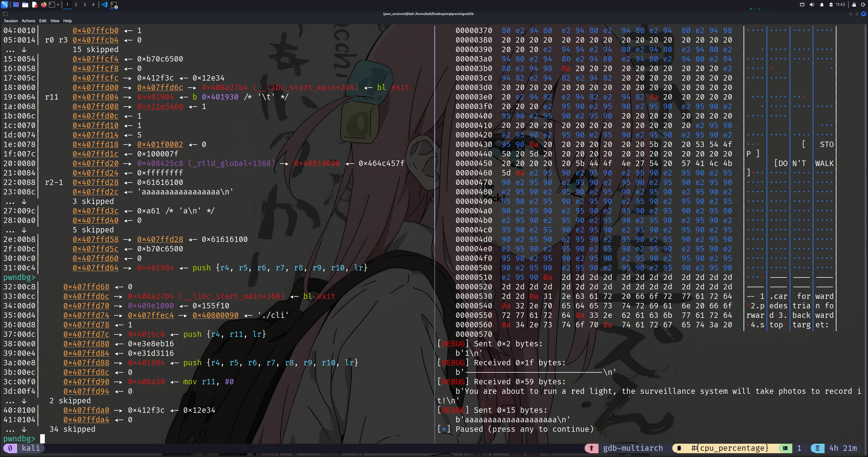Switch to workspace 4
The height and width of the screenshot is (457, 868).
point(93,5)
